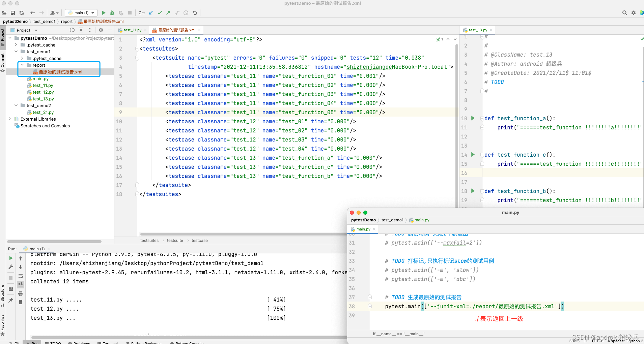Open the main (1) run configuration dropdown

pyautogui.click(x=81, y=13)
